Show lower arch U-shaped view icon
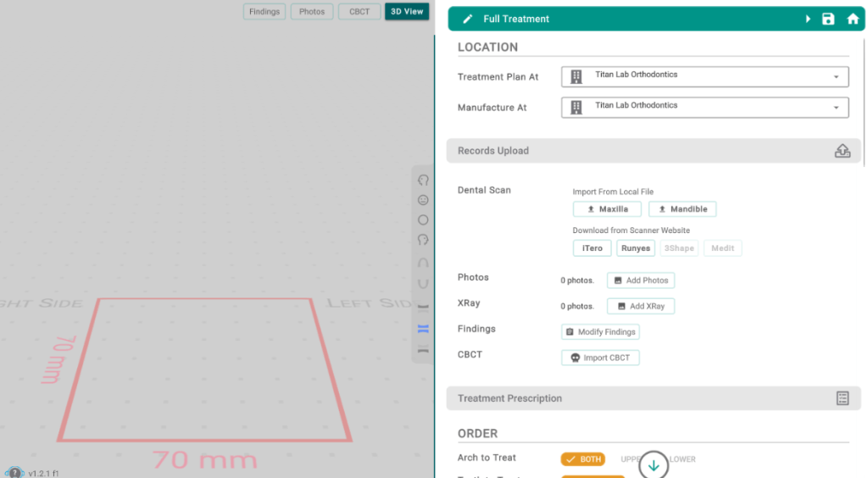 [x=423, y=283]
